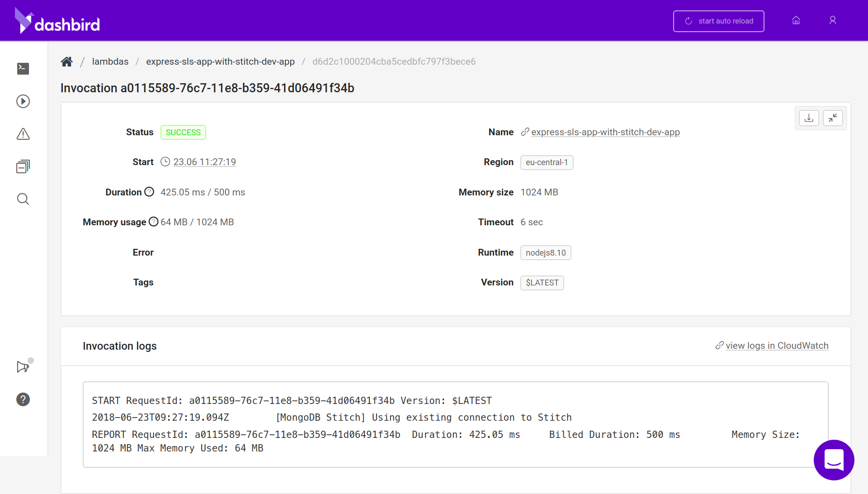Viewport: 868px width, 494px height.
Task: Open start time 23.06 11:27:19 link
Action: point(204,162)
